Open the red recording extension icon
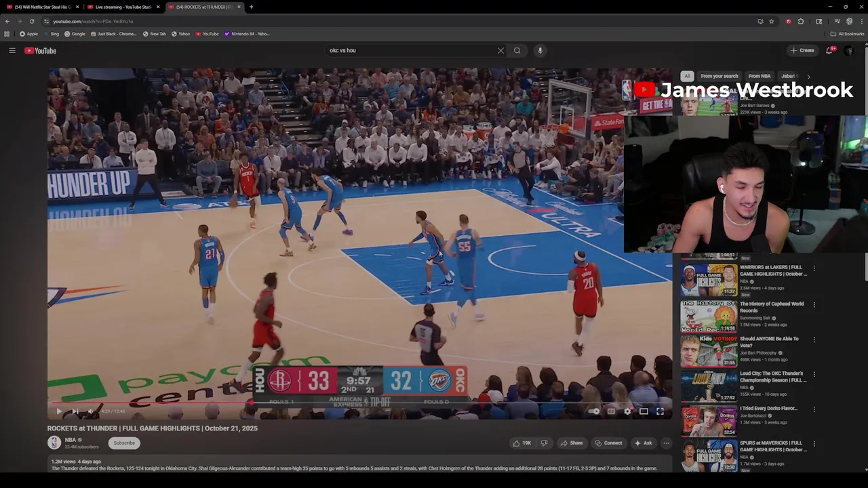The height and width of the screenshot is (488, 868). [x=788, y=21]
